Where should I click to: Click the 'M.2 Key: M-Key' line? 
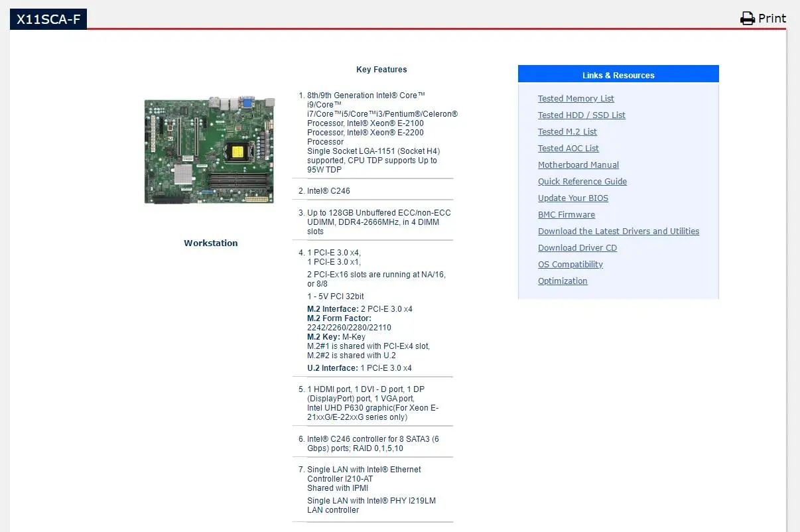pos(336,337)
